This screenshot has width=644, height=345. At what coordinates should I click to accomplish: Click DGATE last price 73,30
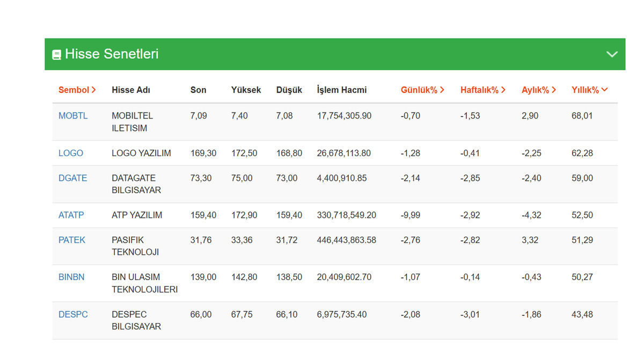point(201,178)
